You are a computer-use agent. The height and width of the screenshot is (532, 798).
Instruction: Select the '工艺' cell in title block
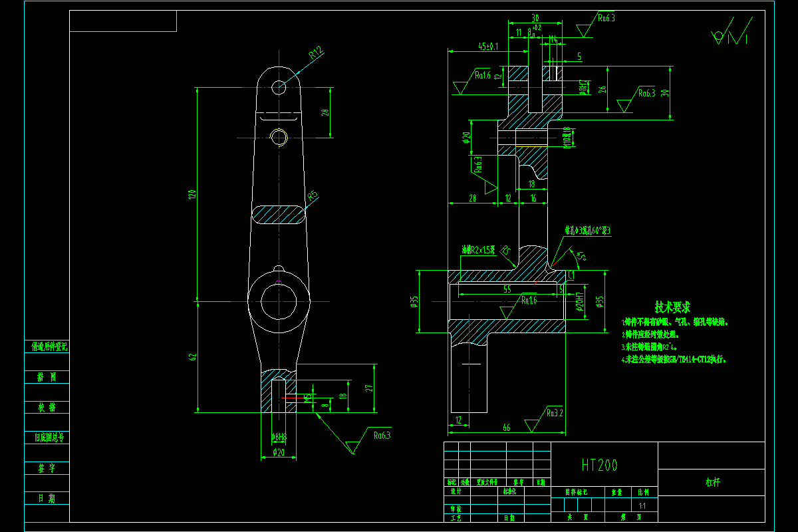click(456, 517)
